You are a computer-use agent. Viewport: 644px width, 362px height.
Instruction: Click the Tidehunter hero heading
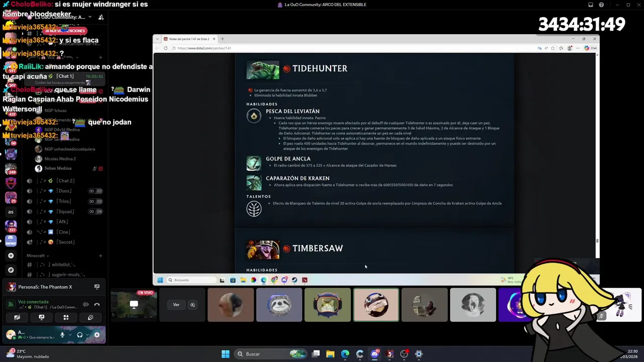coord(319,68)
